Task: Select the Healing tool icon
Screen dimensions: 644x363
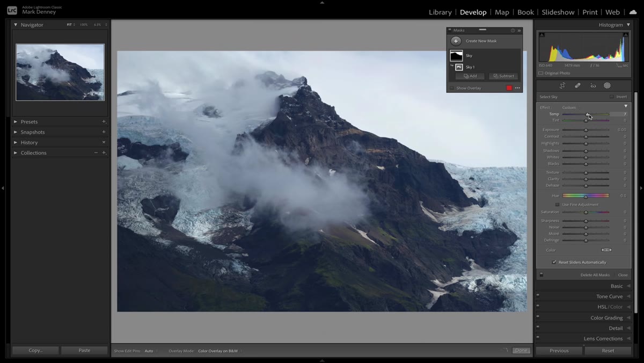Action: point(577,85)
